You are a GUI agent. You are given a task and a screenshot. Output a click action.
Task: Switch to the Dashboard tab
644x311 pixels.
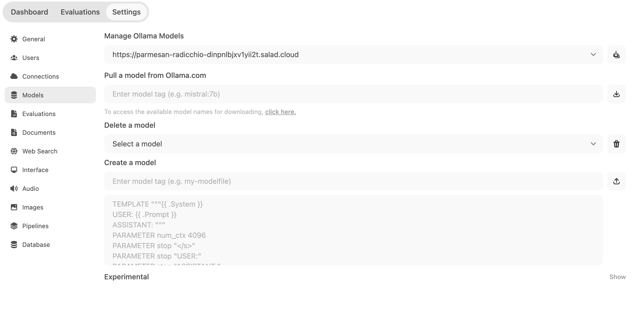tap(30, 12)
